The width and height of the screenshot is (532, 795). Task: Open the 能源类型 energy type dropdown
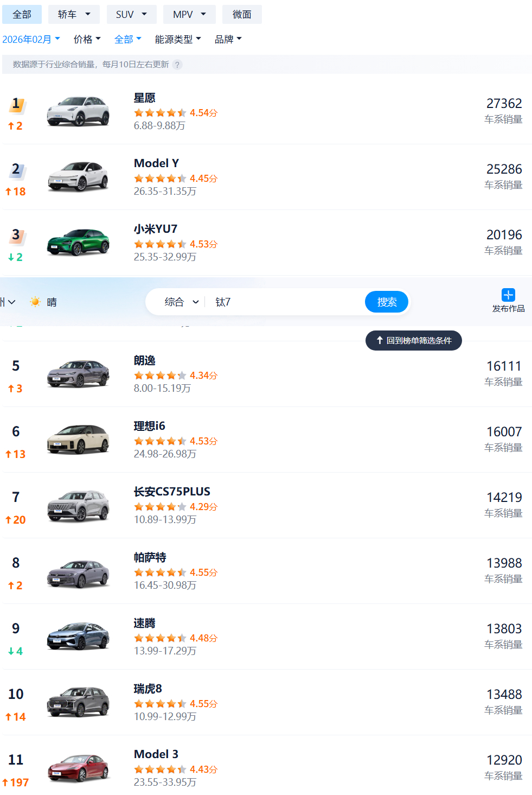click(x=177, y=39)
